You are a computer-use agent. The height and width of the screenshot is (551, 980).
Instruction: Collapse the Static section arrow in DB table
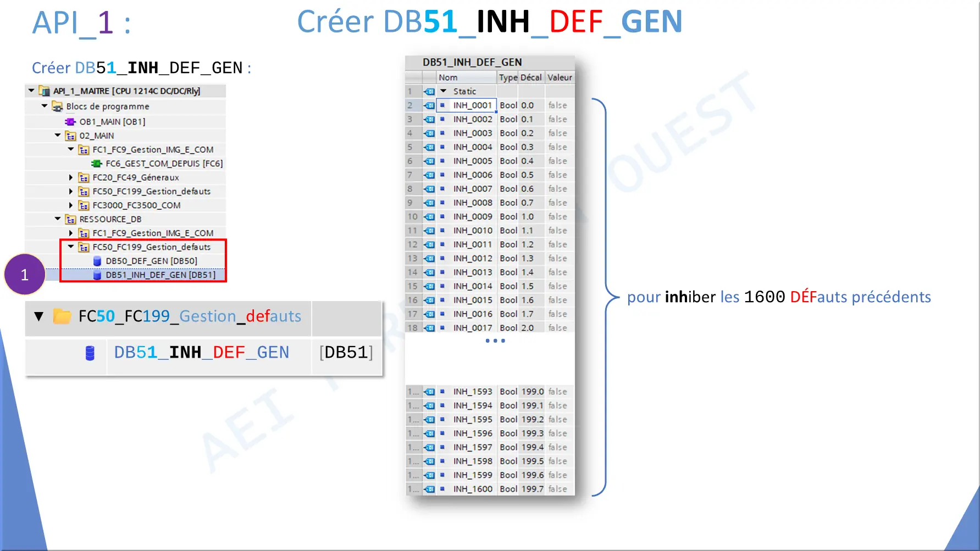(x=444, y=91)
